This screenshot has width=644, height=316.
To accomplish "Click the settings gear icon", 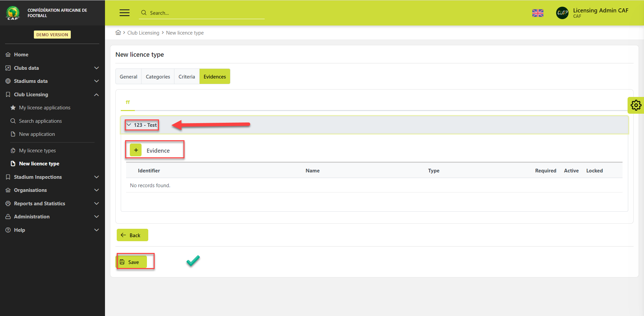I will click(x=636, y=105).
